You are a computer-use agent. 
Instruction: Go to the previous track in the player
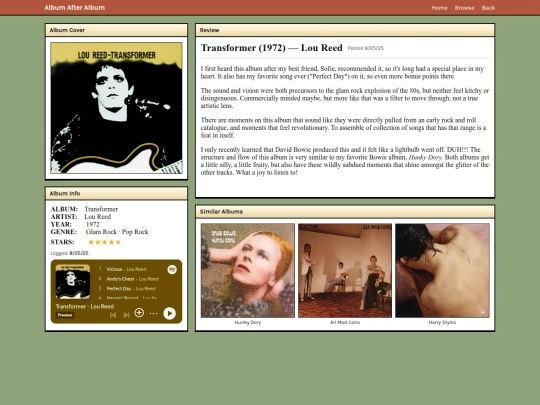(x=113, y=314)
